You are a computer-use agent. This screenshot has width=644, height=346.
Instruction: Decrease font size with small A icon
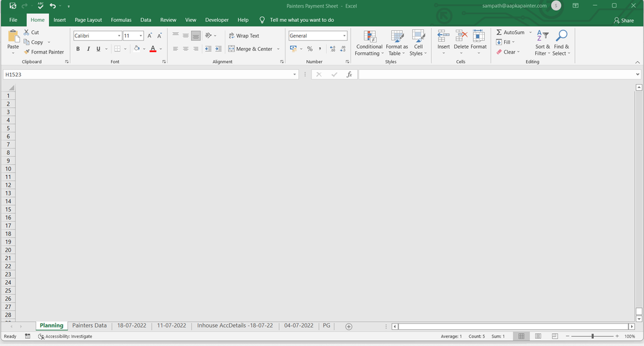click(160, 36)
